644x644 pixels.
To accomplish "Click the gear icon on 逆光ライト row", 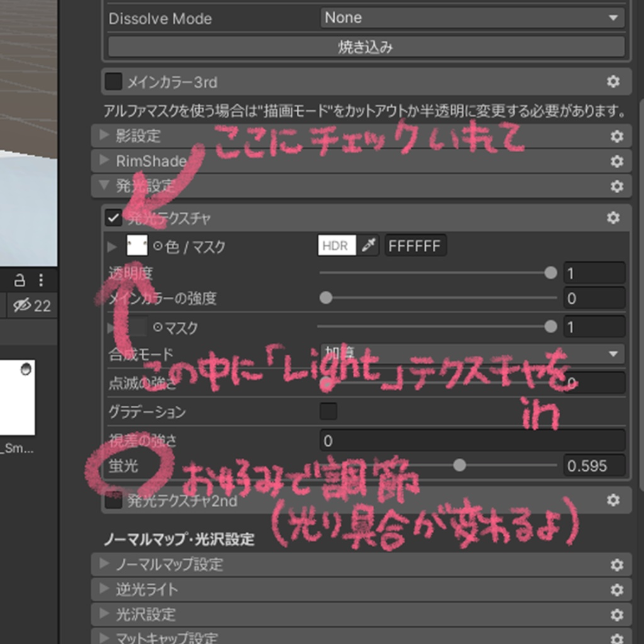I will coord(616,590).
